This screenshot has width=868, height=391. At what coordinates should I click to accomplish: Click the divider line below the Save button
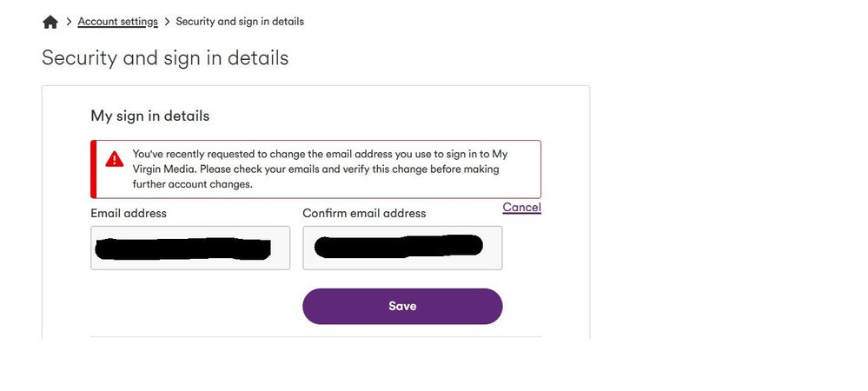tap(316, 337)
